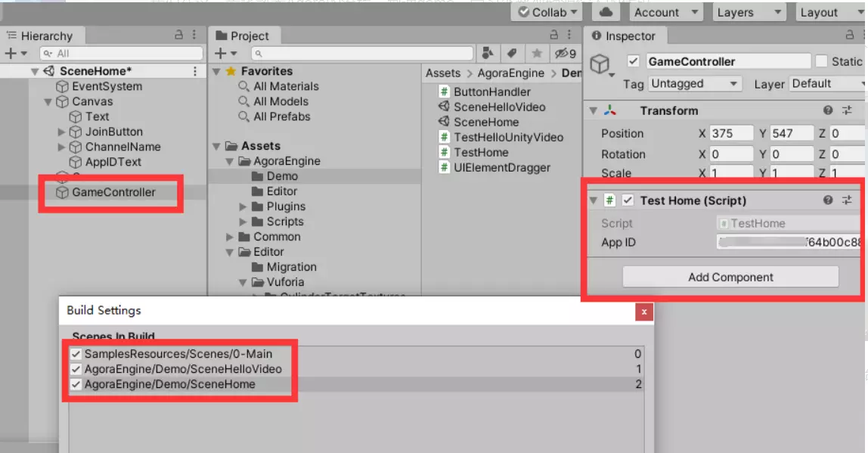Switch to the Project tab
Image resolution: width=868 pixels, height=453 pixels.
pos(243,36)
